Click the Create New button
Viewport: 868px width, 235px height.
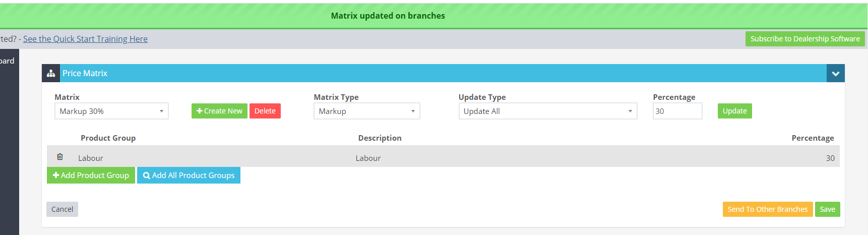[219, 111]
